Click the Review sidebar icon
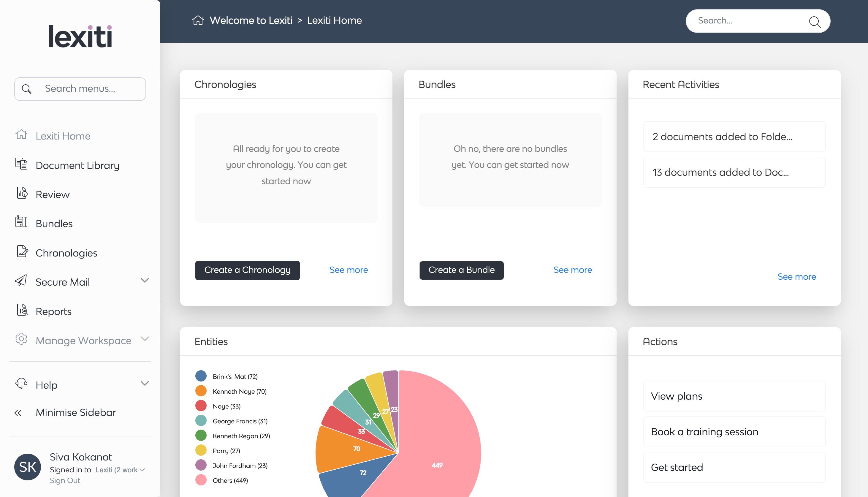868x497 pixels. point(22,193)
